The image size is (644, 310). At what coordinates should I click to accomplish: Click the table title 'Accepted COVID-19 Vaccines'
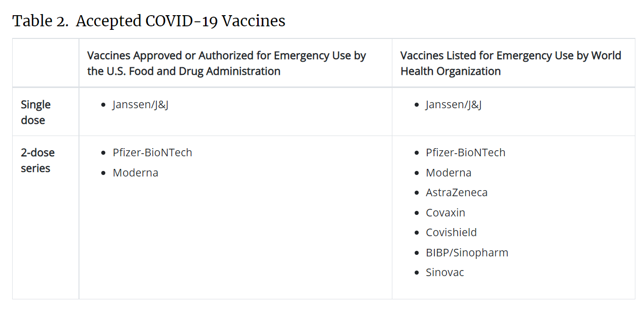pos(181,21)
